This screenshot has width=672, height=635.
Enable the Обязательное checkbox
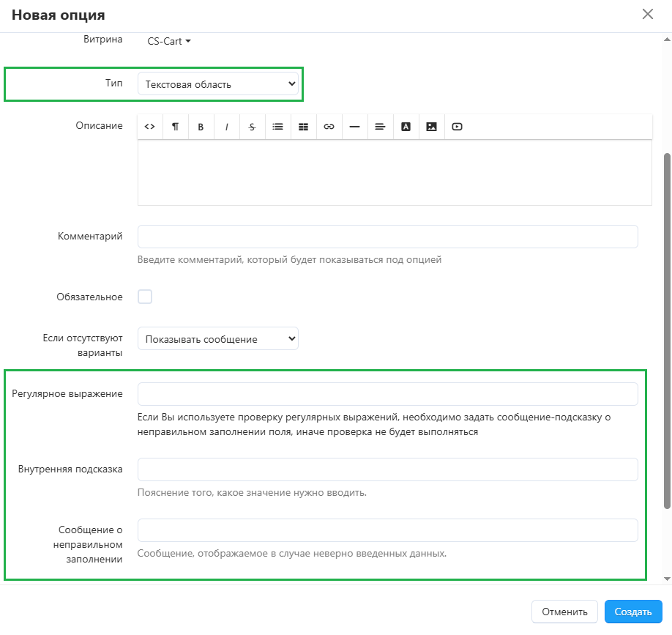pyautogui.click(x=145, y=297)
